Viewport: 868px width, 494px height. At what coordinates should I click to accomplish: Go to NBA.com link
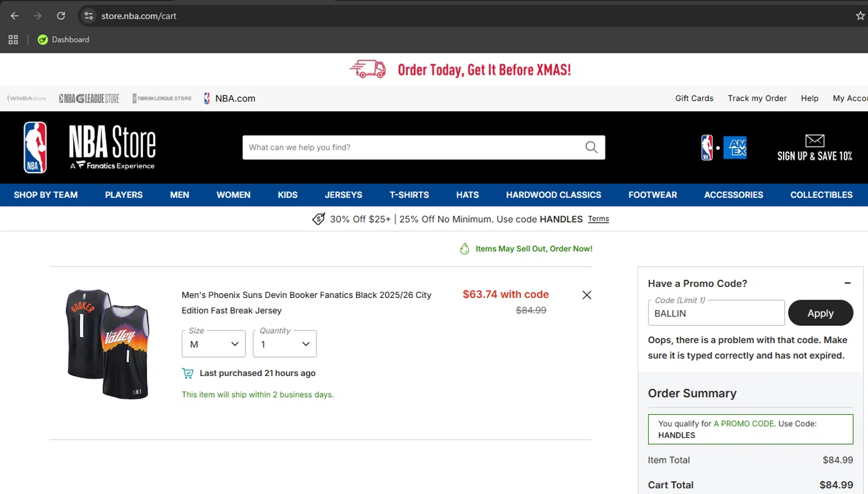[x=230, y=98]
